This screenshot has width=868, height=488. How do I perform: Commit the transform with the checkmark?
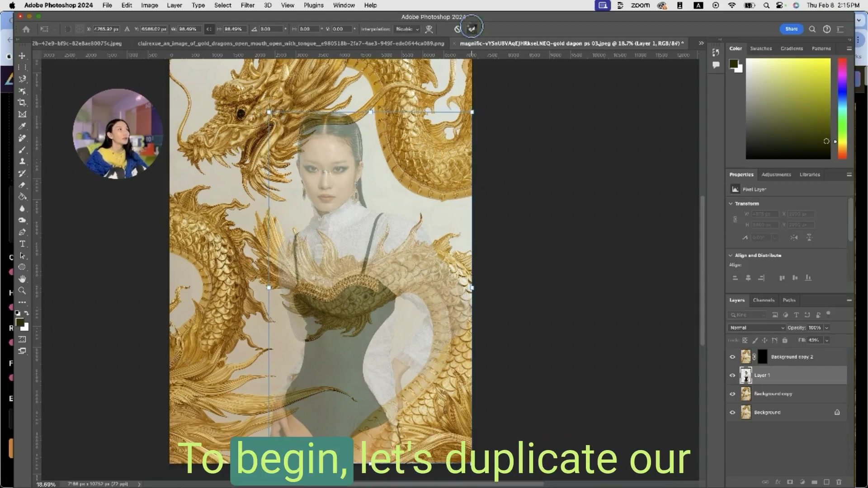(472, 28)
